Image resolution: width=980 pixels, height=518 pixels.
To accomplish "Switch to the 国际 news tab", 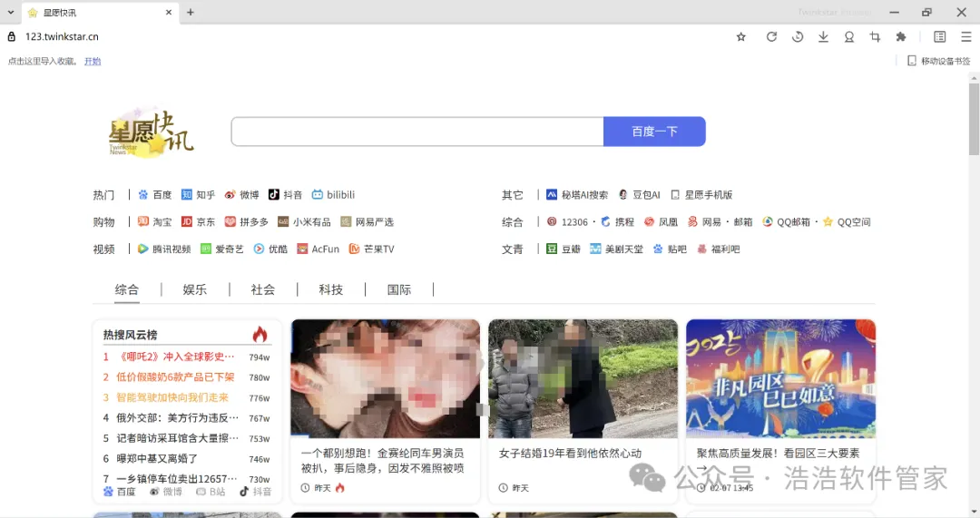I will [398, 289].
